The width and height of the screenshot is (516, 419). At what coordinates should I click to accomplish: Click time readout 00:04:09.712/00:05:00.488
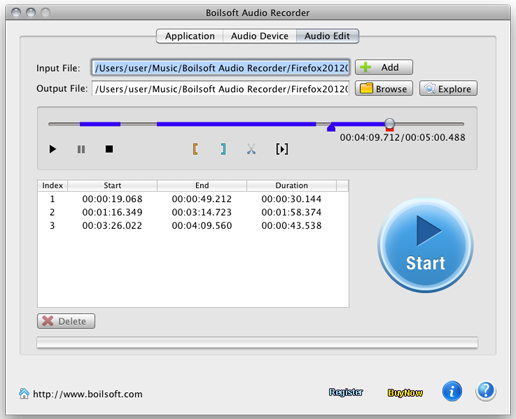tap(402, 137)
